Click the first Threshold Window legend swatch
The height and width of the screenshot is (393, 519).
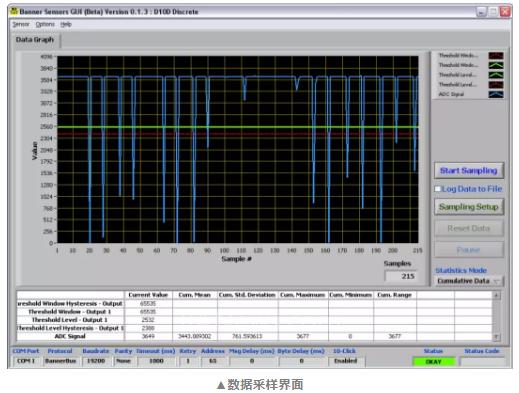pyautogui.click(x=496, y=56)
